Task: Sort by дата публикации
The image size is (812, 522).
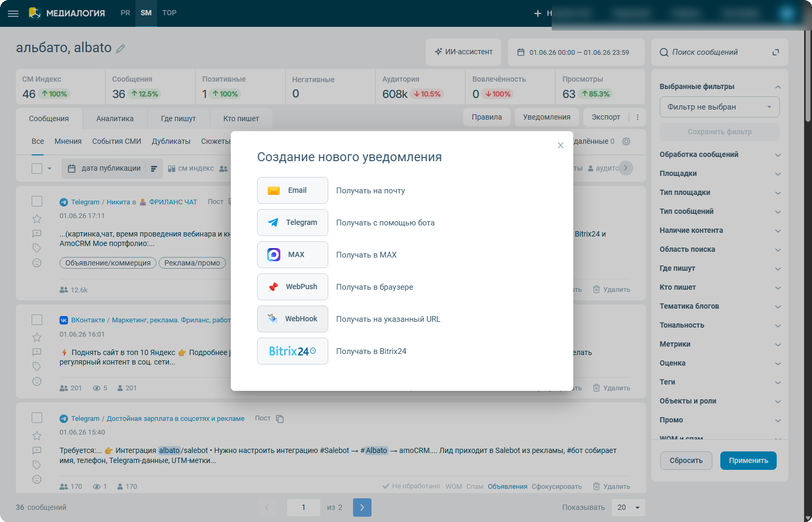Action: (104, 169)
